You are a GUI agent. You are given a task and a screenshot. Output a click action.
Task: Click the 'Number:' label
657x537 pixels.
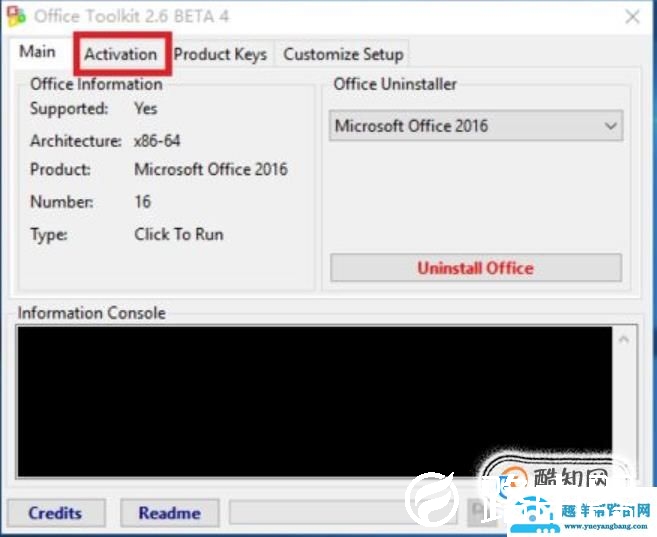pos(62,202)
